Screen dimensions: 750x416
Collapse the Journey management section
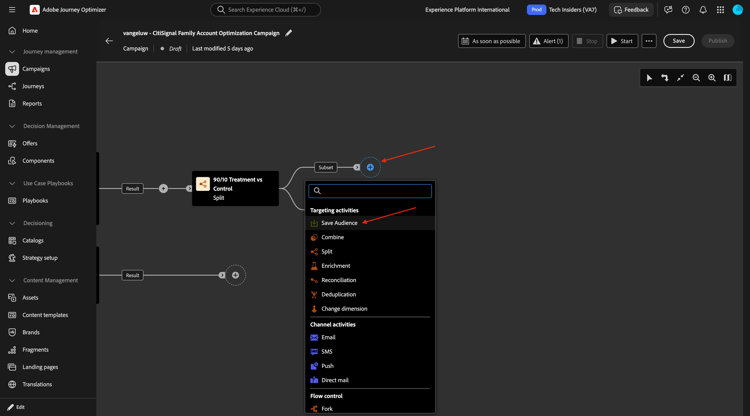[x=12, y=52]
